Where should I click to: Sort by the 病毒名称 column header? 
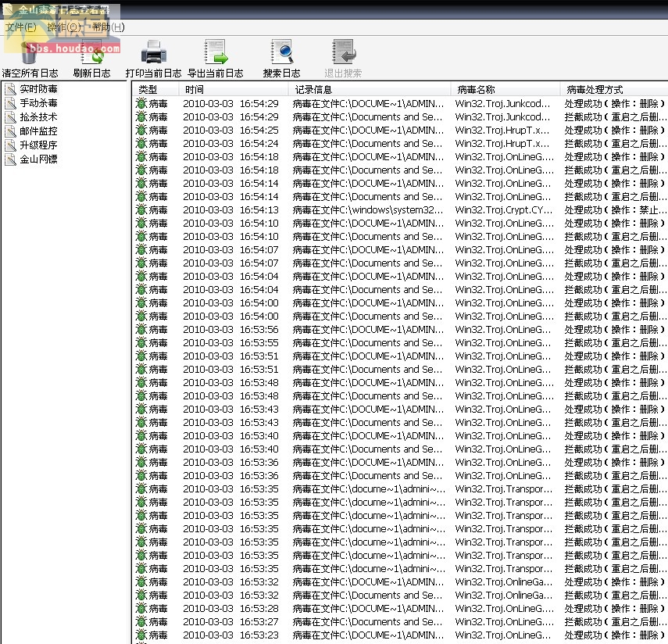point(505,90)
